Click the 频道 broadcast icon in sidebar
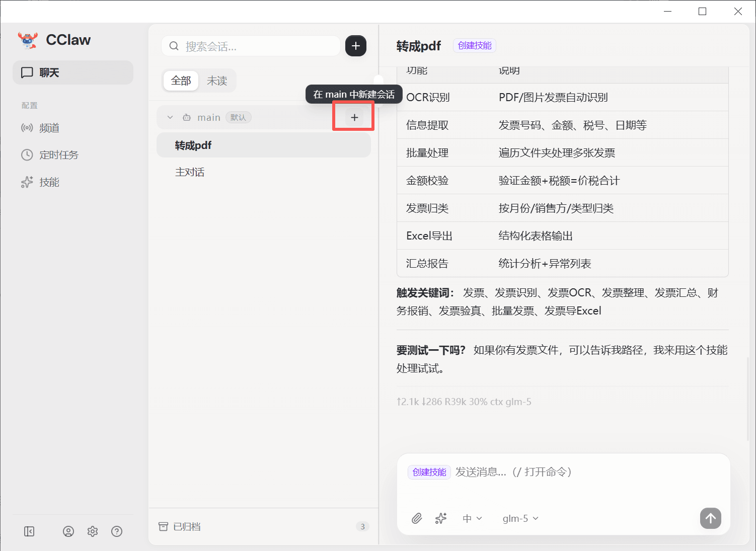Image resolution: width=756 pixels, height=551 pixels. 27,127
